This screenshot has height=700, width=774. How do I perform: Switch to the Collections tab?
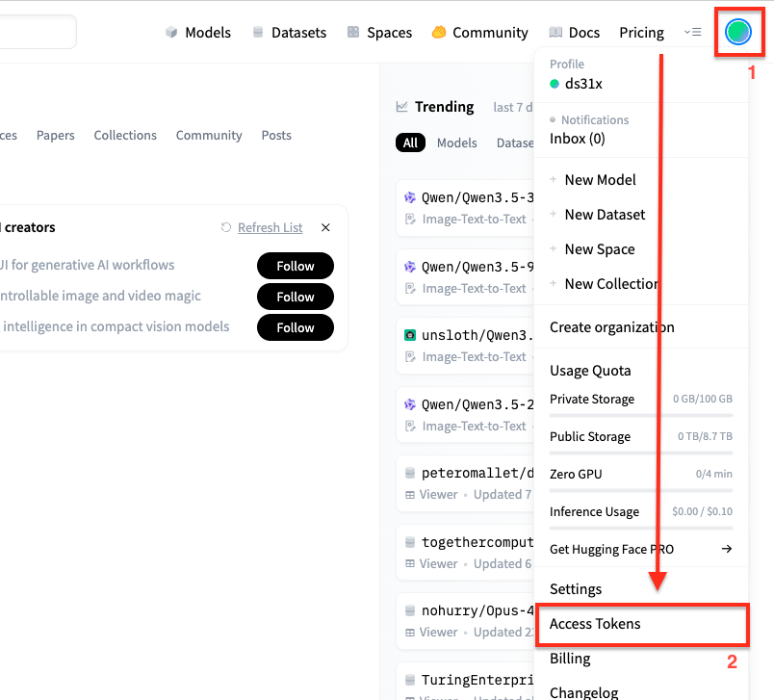click(125, 135)
